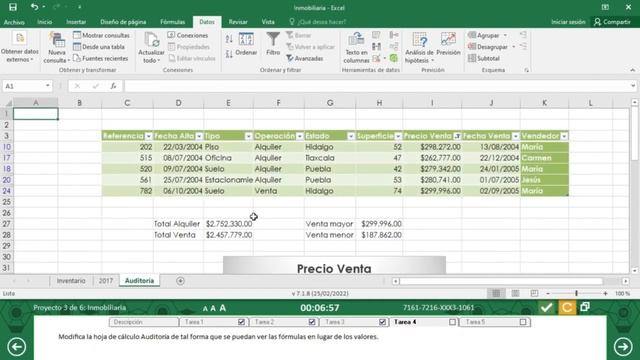Image resolution: width=640 pixels, height=360 pixels.
Task: Switch to Page Break Preview icon
Action: 534,293
